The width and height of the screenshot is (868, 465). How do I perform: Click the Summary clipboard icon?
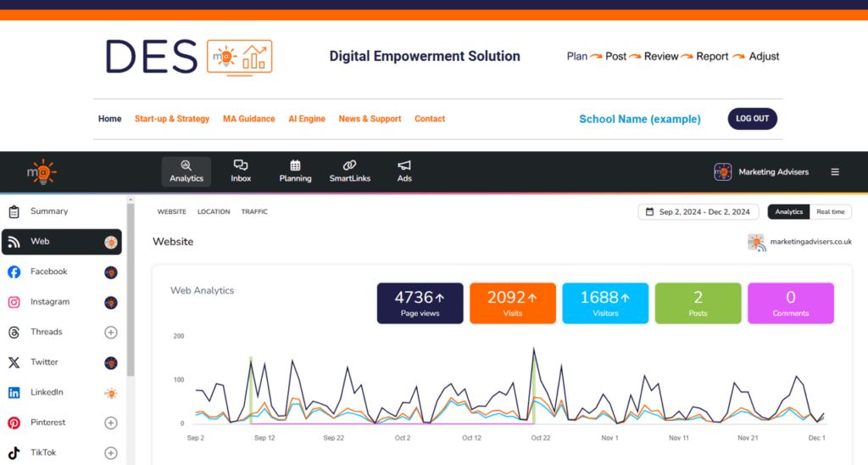[14, 212]
